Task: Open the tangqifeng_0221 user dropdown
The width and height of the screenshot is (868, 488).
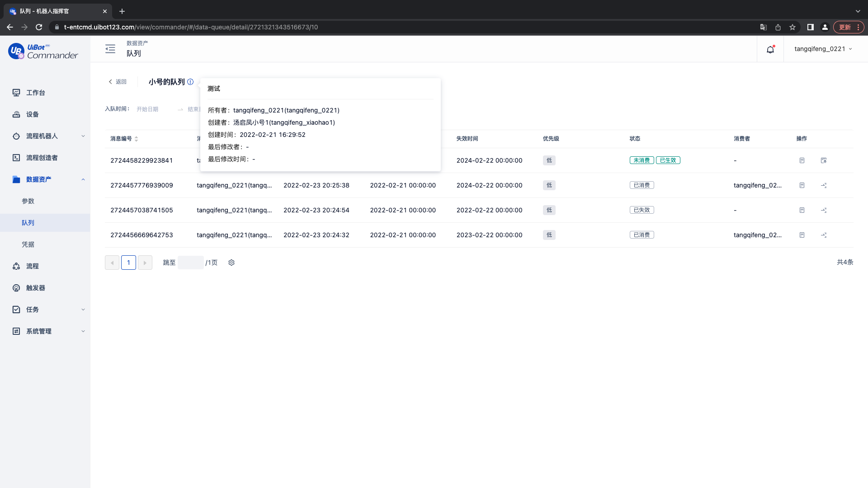Action: pos(823,49)
